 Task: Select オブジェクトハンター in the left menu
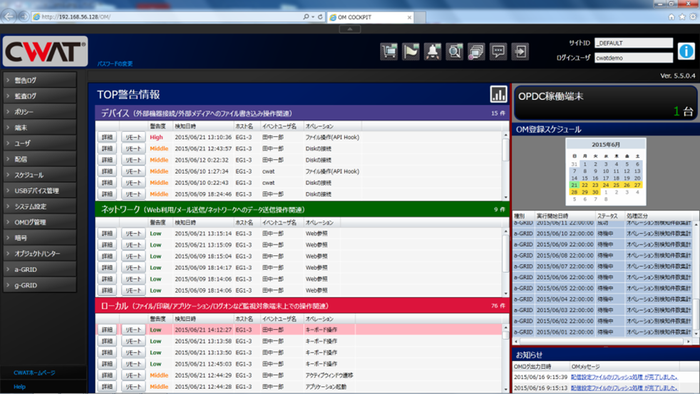coord(38,253)
